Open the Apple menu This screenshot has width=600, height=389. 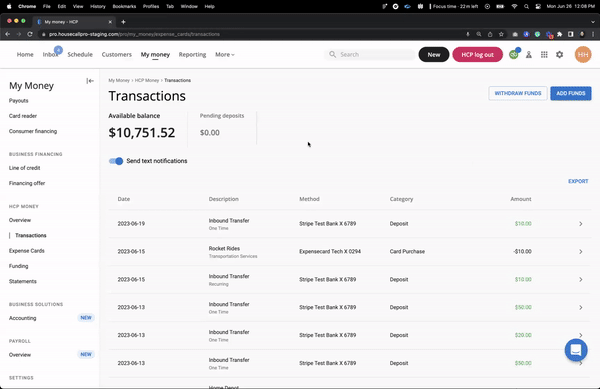click(9, 6)
